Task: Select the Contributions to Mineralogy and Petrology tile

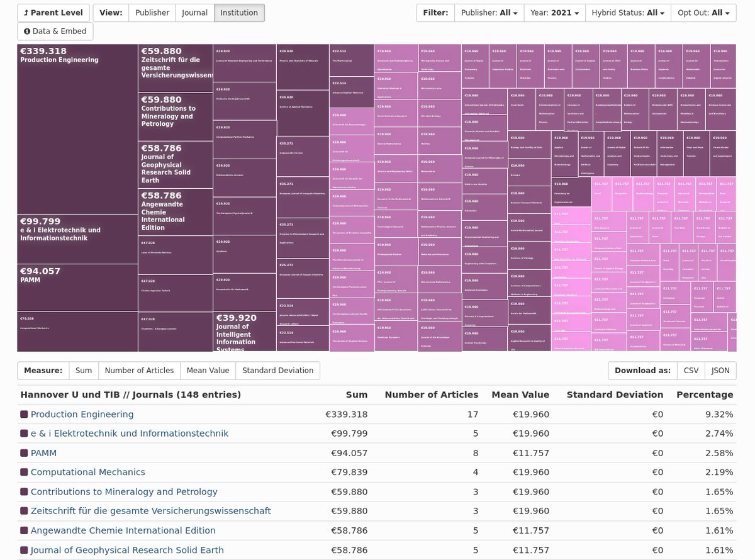Action: [176, 117]
